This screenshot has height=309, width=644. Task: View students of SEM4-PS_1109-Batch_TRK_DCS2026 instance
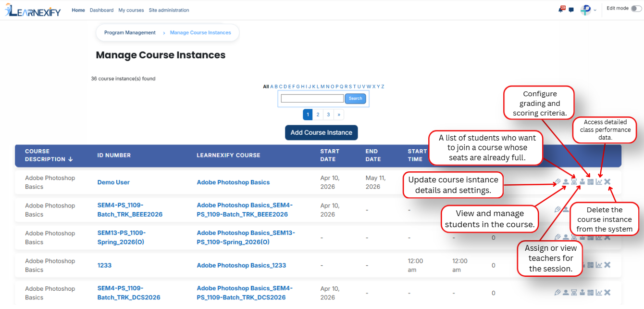[x=566, y=293]
